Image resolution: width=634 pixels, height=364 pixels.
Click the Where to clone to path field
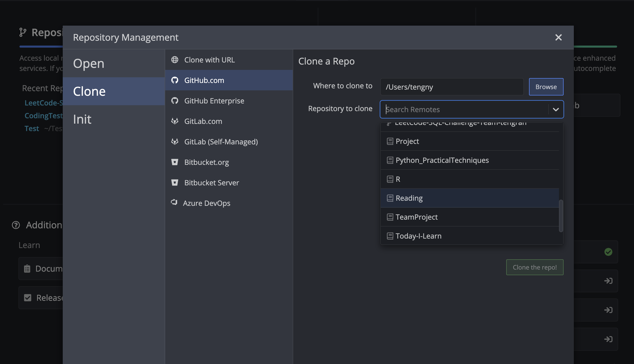(x=452, y=87)
